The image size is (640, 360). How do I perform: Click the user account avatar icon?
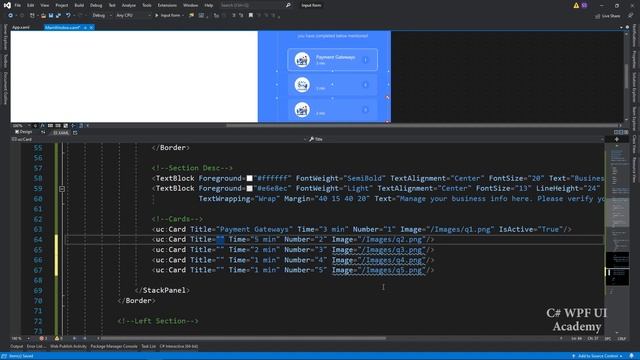coord(584,5)
